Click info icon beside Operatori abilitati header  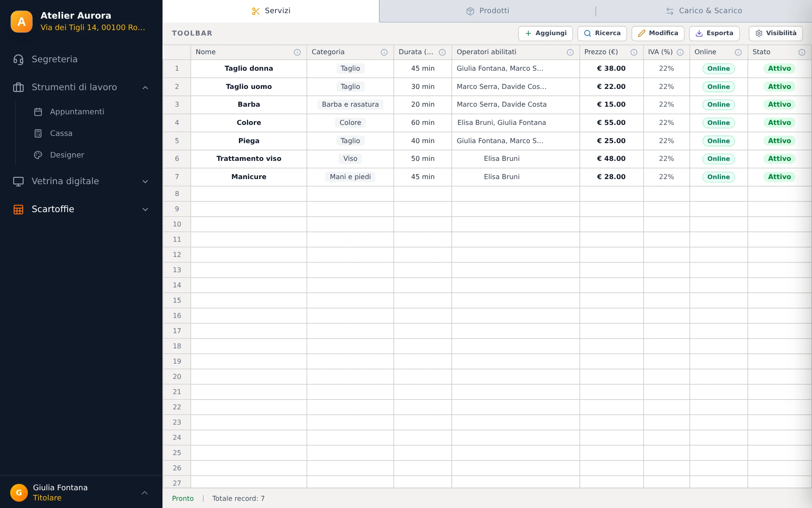[570, 52]
